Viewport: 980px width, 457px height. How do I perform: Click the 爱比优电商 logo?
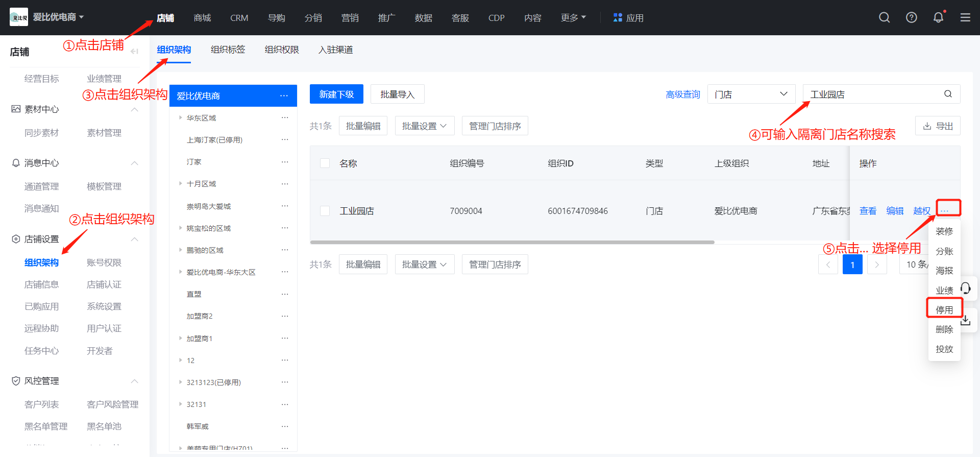pyautogui.click(x=19, y=17)
